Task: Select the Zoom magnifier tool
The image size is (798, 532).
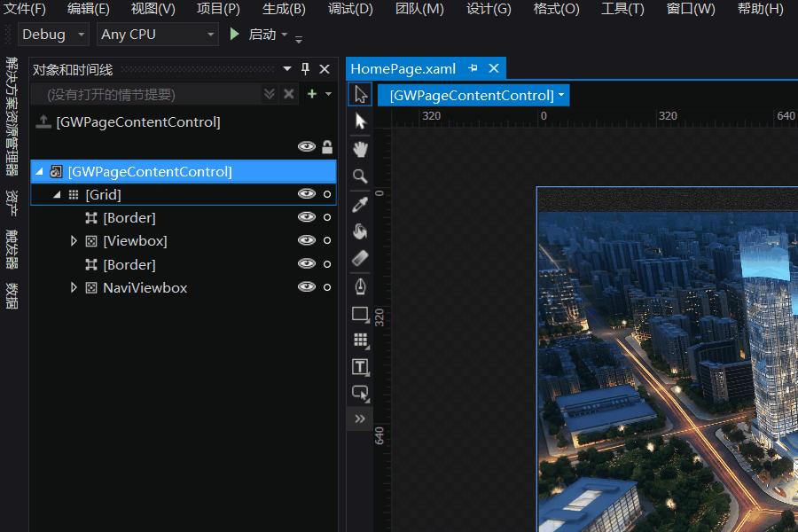Action: click(x=360, y=176)
